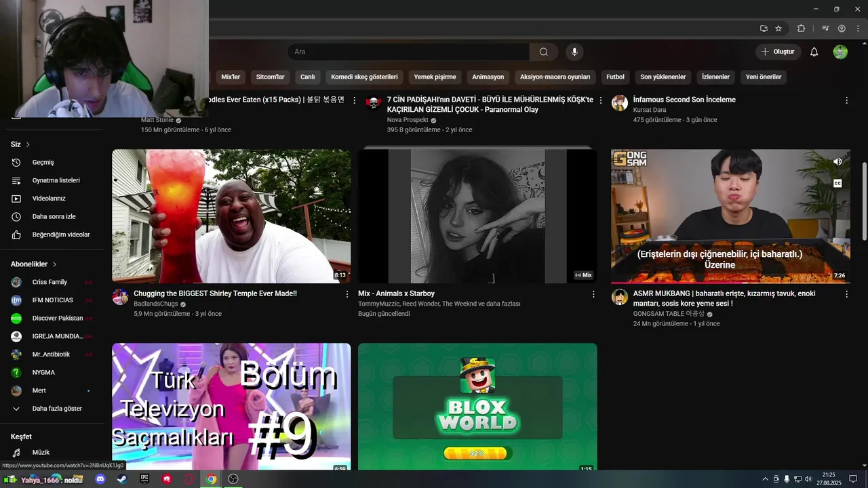Open the Chrome profile icon
Image resolution: width=868 pixels, height=488 pixels.
pyautogui.click(x=842, y=28)
